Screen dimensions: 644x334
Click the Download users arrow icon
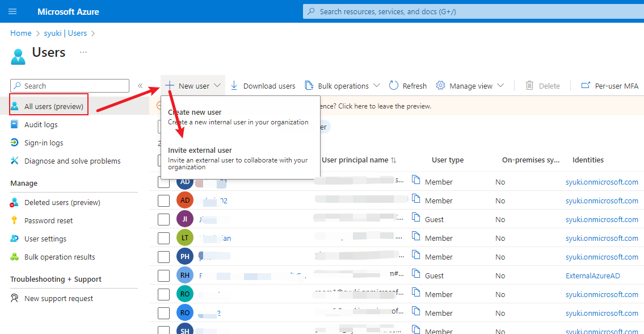point(234,86)
